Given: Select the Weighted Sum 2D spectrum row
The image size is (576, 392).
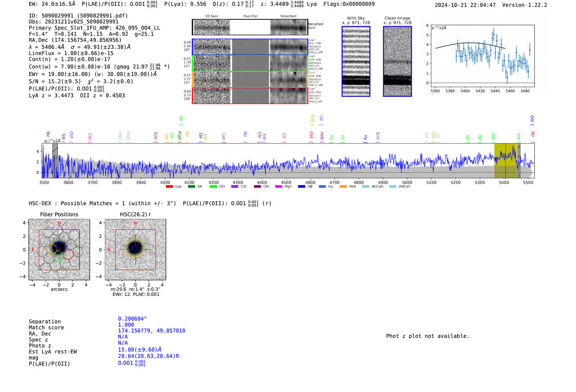Looking at the screenshot, I should click(x=250, y=27).
